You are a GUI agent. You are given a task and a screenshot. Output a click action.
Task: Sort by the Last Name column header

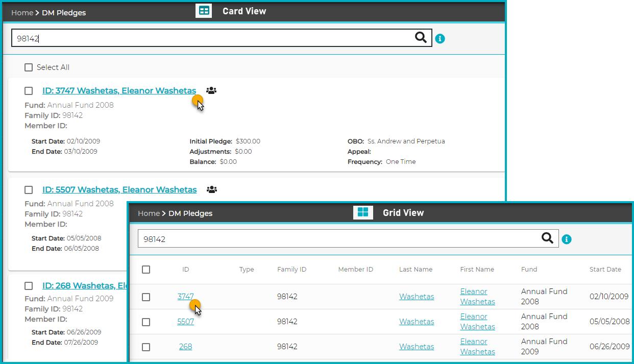click(x=416, y=270)
